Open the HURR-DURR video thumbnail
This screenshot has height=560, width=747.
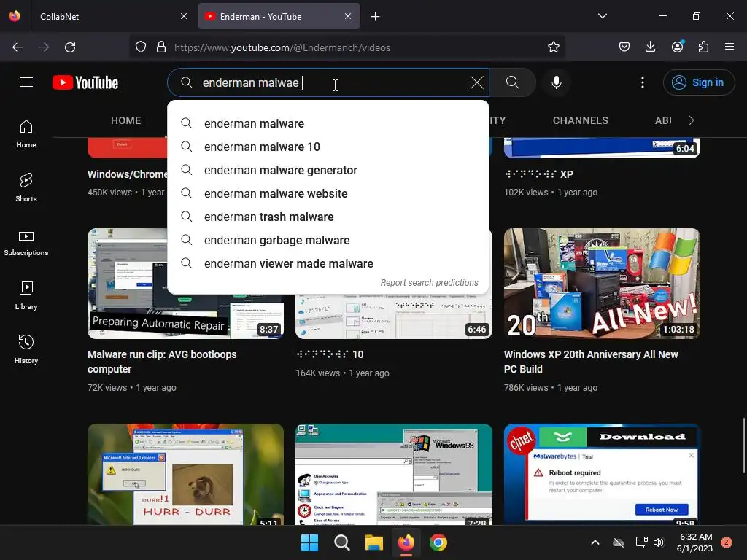click(185, 474)
